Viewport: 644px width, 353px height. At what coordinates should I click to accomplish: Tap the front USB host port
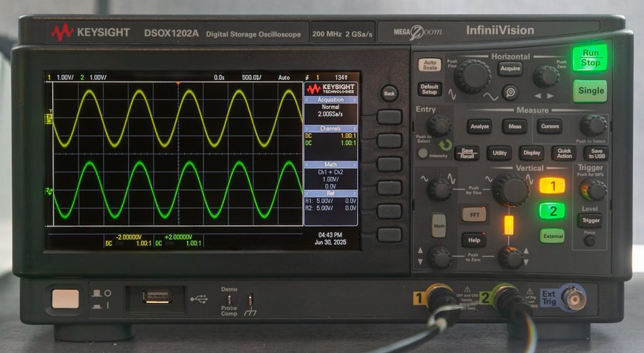[x=157, y=297]
